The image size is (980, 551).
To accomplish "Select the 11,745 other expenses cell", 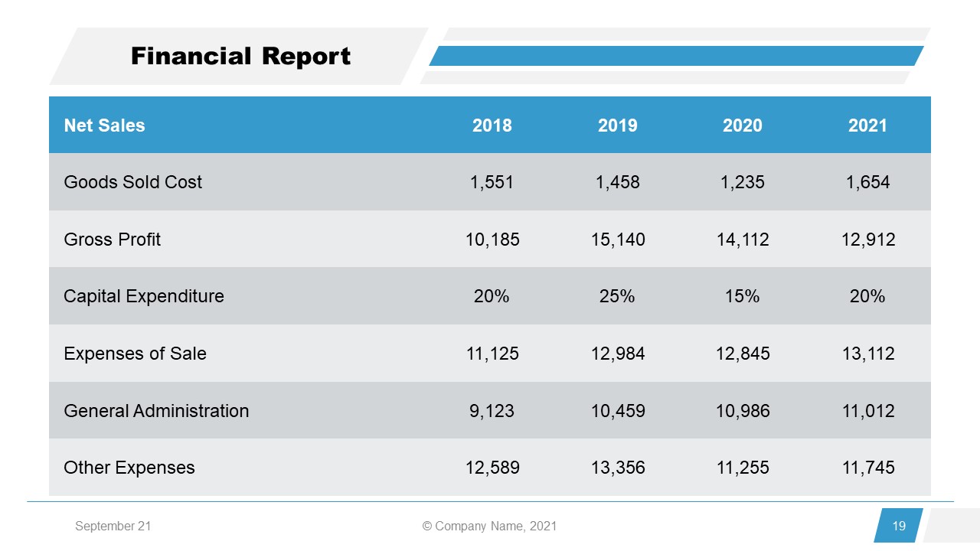I will [x=867, y=467].
